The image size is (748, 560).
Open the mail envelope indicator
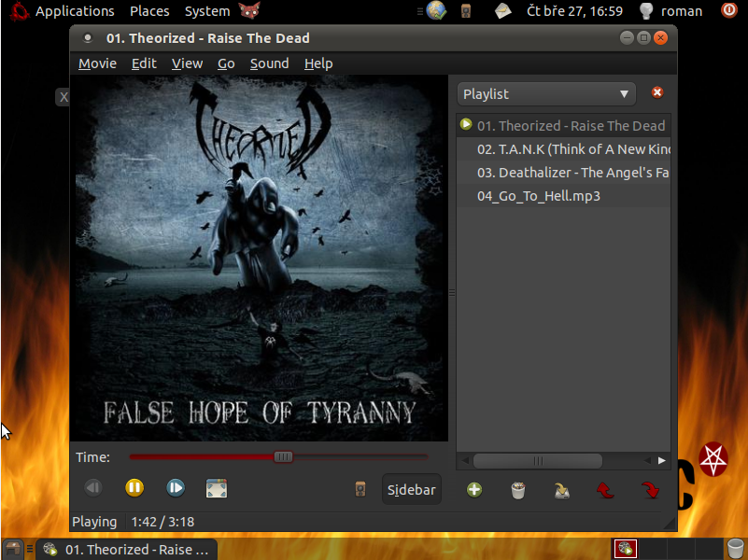(x=502, y=11)
